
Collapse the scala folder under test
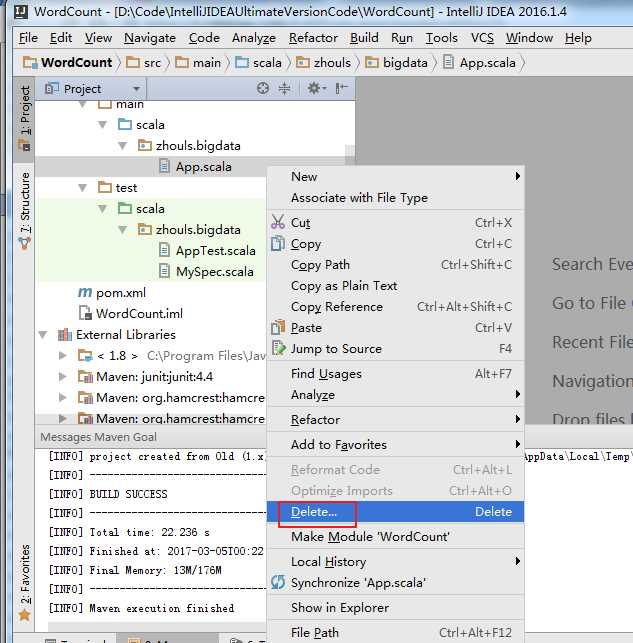click(102, 208)
